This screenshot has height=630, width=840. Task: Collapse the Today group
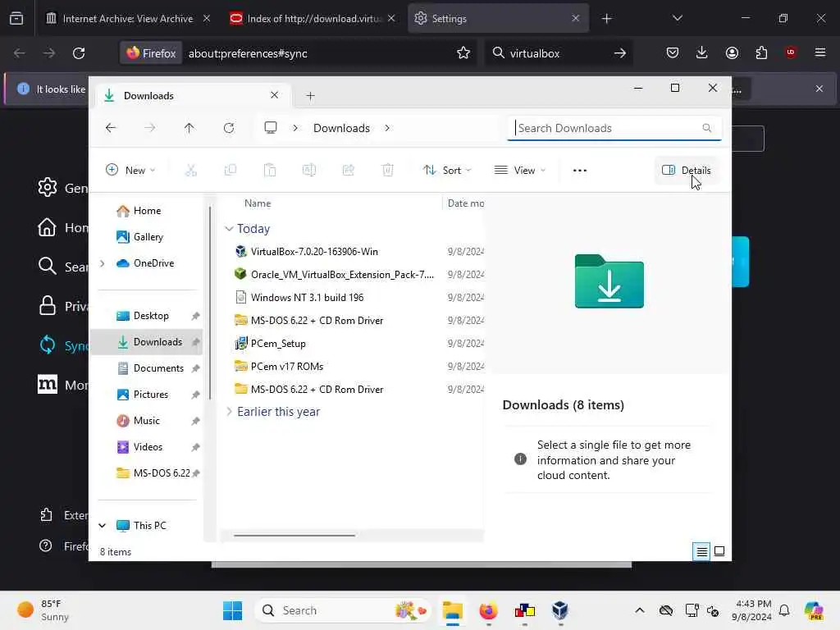tap(230, 229)
